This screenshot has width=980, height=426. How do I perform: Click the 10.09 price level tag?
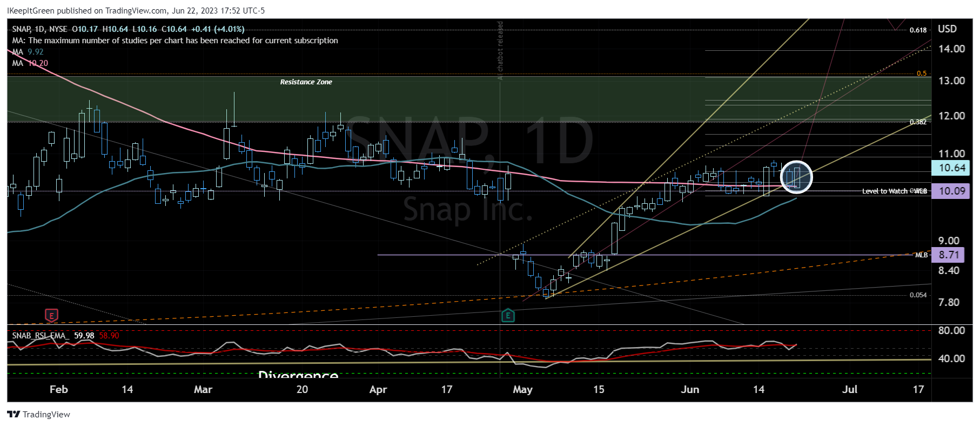pyautogui.click(x=951, y=191)
